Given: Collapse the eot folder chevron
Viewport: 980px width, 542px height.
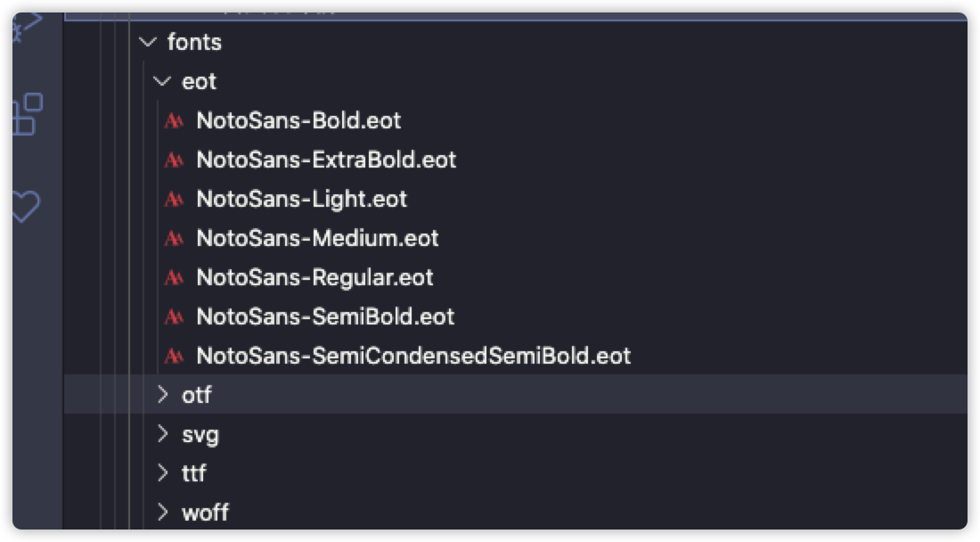Looking at the screenshot, I should tap(161, 81).
